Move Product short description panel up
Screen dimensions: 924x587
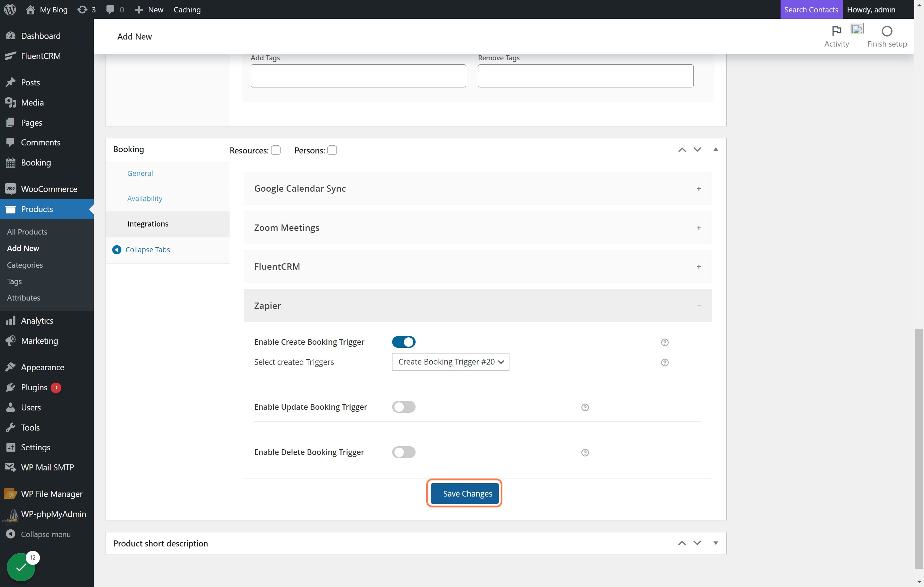pos(681,543)
